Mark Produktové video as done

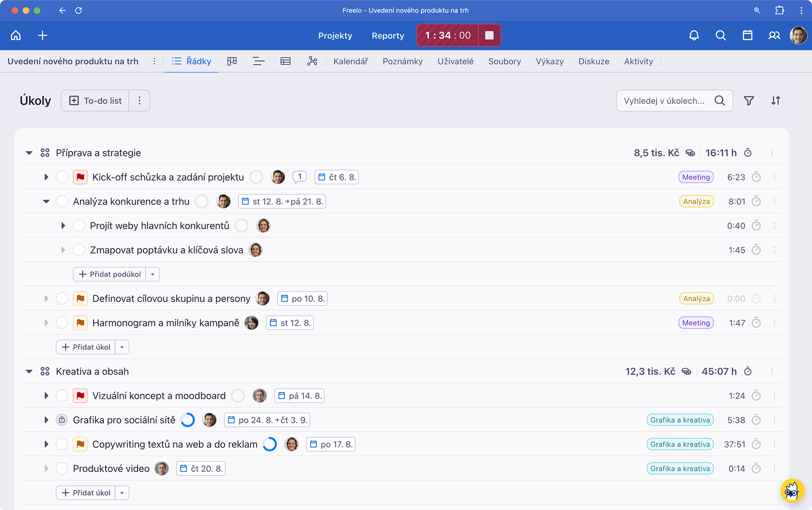[62, 469]
